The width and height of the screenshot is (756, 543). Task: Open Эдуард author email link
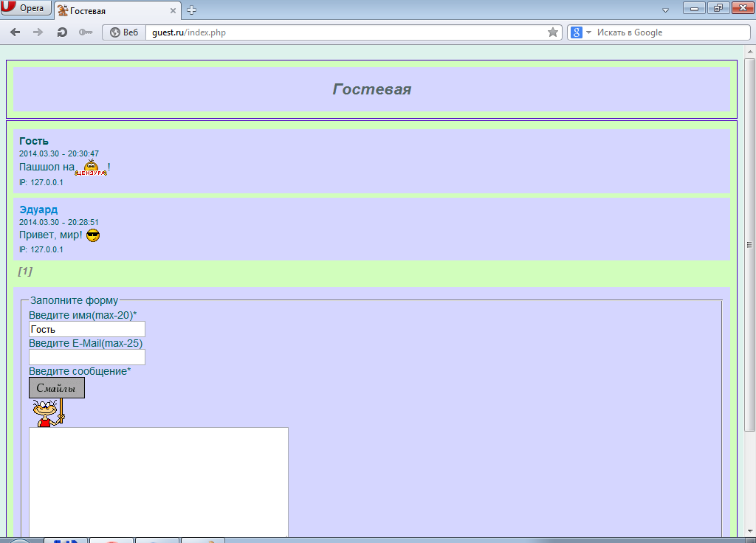(x=38, y=210)
